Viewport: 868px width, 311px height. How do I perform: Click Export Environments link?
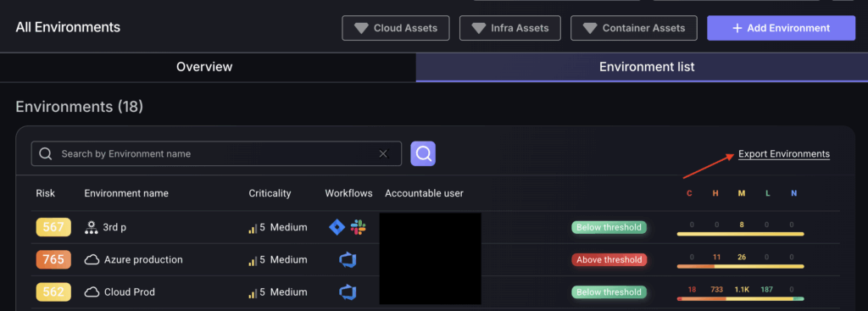(x=784, y=154)
